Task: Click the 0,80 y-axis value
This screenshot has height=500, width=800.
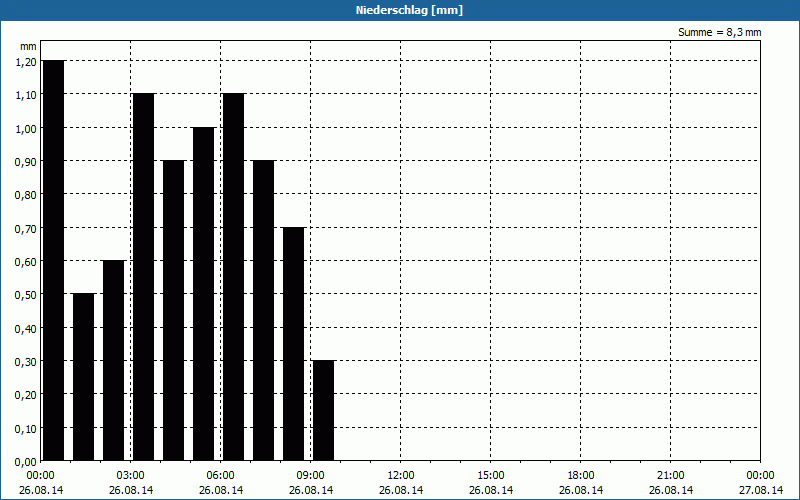Action: 26,194
